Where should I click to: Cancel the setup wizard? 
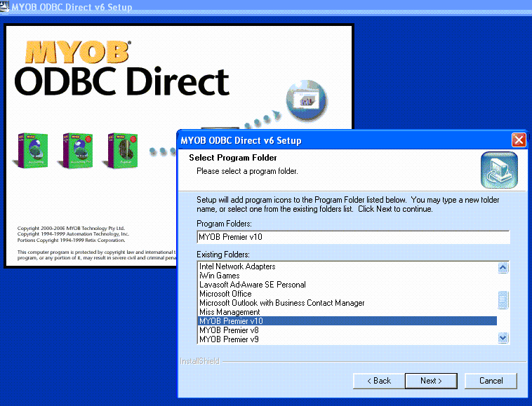[491, 381]
